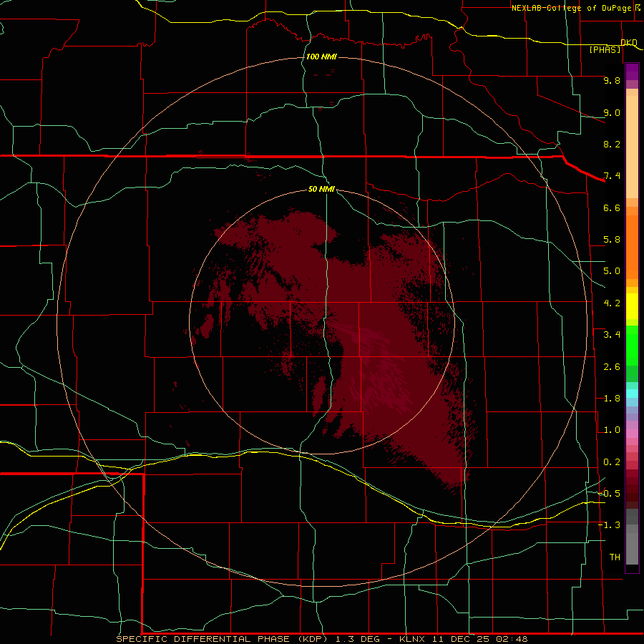Click the 50 NMI range ring label
This screenshot has width=644, height=644.
tap(321, 189)
